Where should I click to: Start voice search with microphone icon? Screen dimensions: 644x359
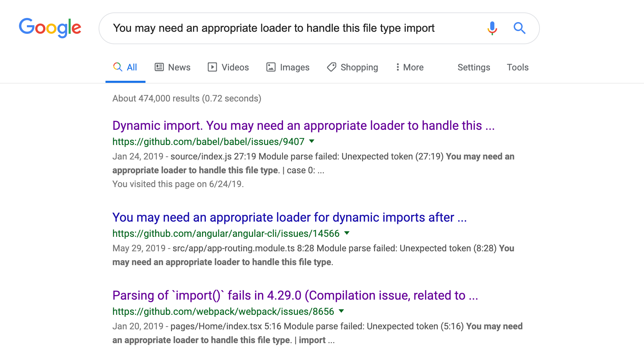coord(492,28)
